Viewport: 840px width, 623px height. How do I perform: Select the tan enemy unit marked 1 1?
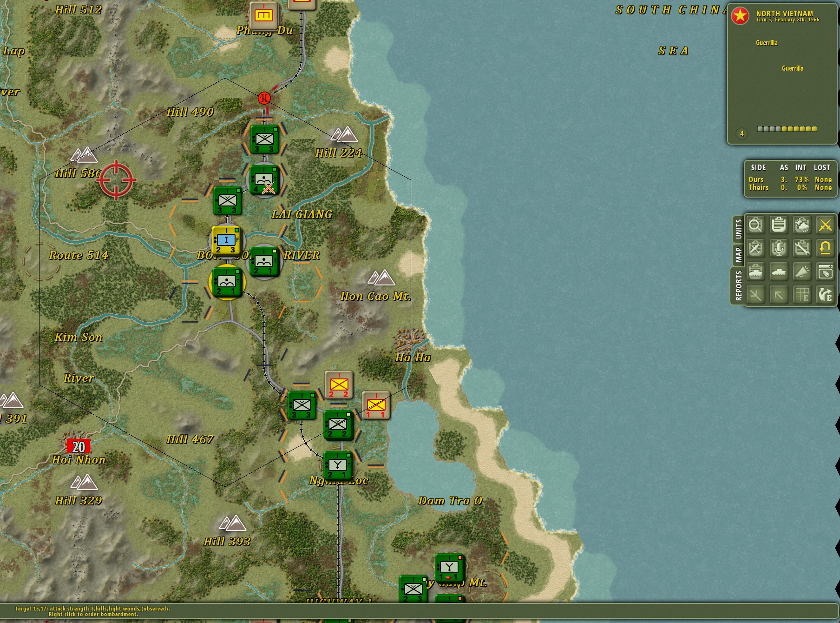tap(376, 405)
